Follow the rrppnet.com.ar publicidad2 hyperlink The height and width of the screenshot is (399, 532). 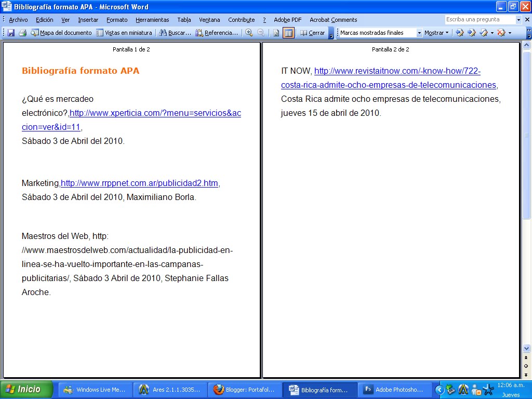click(x=139, y=183)
